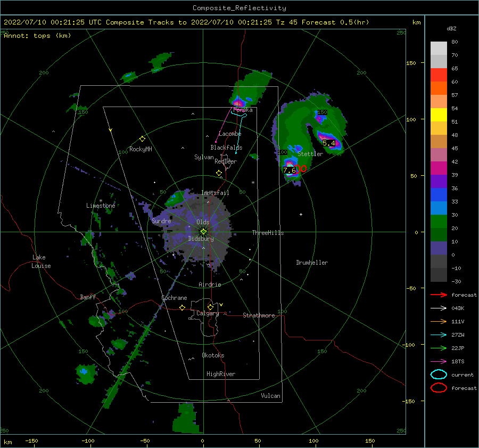
Task: Click the Airdrie city label
Action: click(210, 284)
